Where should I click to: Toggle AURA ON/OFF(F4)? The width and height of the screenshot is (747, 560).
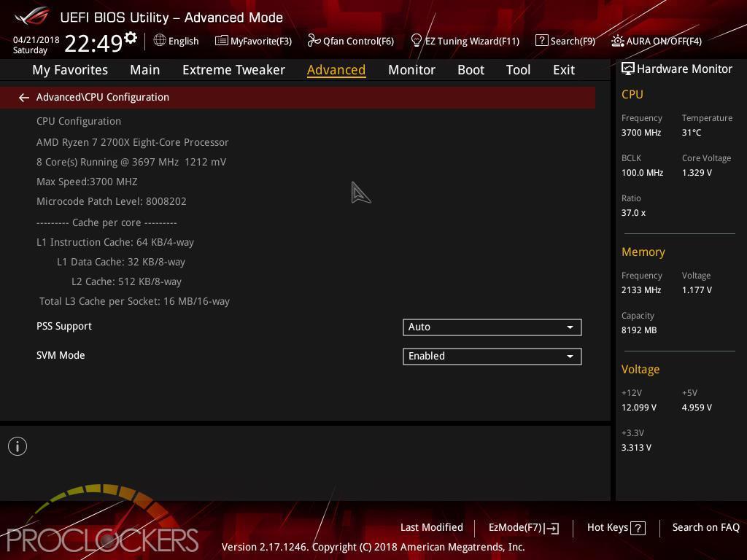click(657, 41)
